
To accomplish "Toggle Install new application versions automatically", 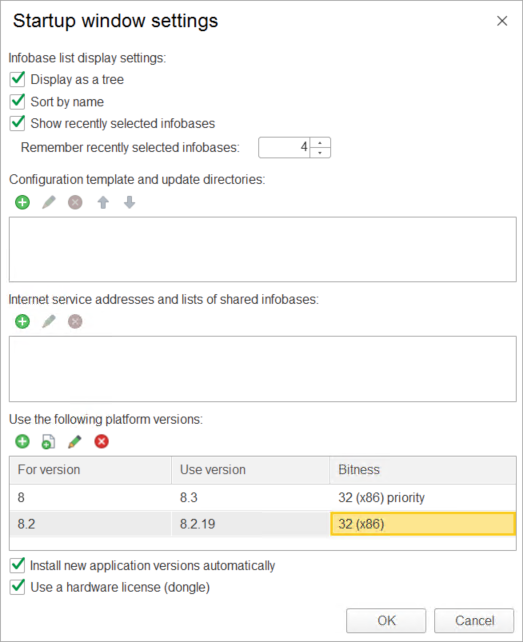I will point(17,565).
